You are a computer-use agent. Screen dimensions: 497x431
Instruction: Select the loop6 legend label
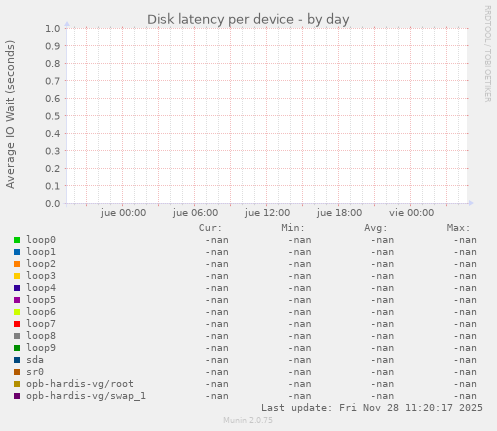pos(41,312)
